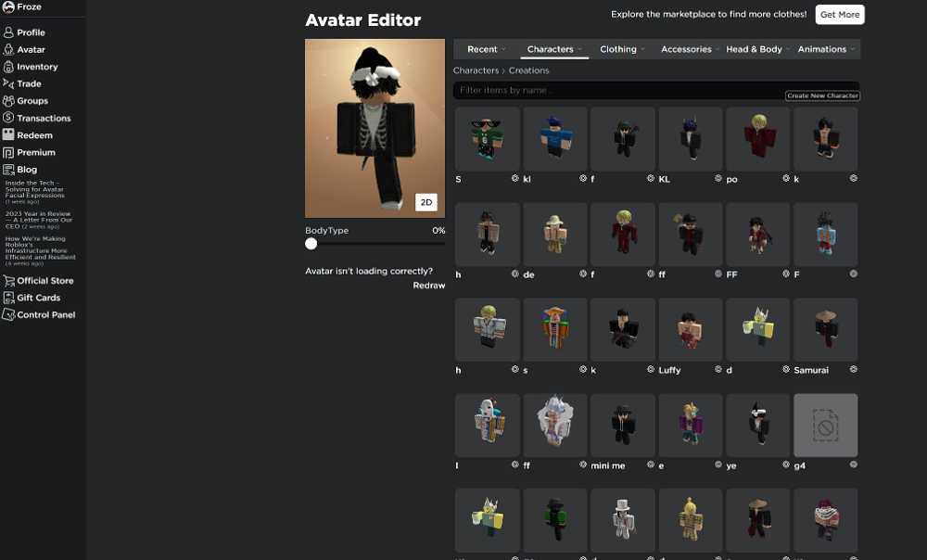
Task: Click the filter items by name field
Action: 616,91
